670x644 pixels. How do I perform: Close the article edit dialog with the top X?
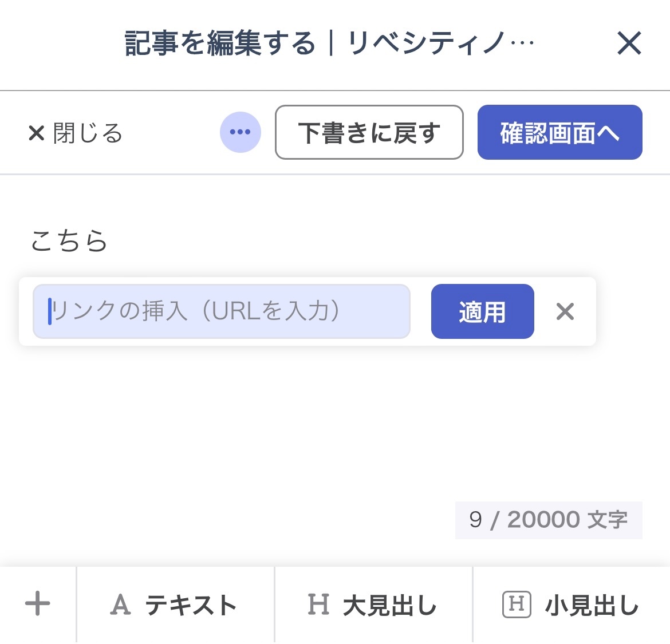click(x=629, y=43)
